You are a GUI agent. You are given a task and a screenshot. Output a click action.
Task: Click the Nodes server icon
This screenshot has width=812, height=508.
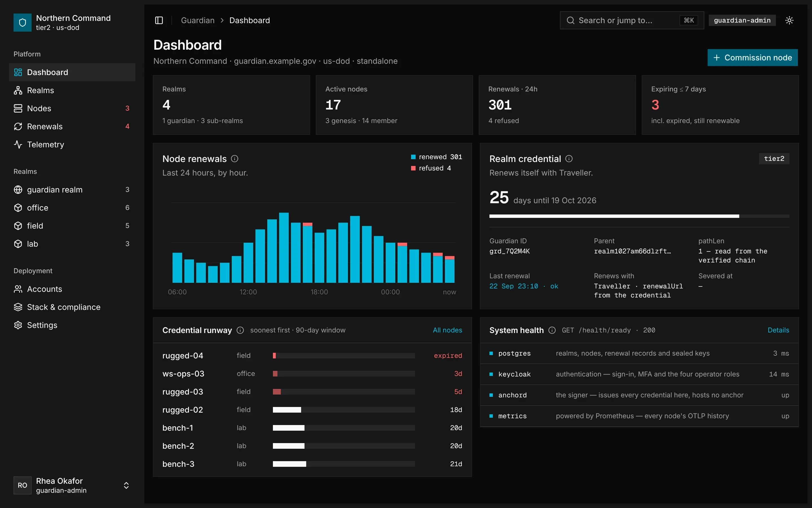[18, 109]
